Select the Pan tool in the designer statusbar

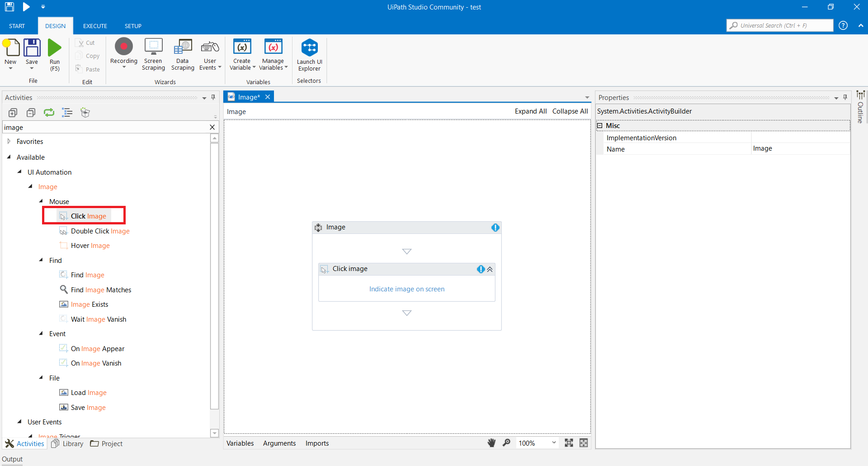(491, 443)
